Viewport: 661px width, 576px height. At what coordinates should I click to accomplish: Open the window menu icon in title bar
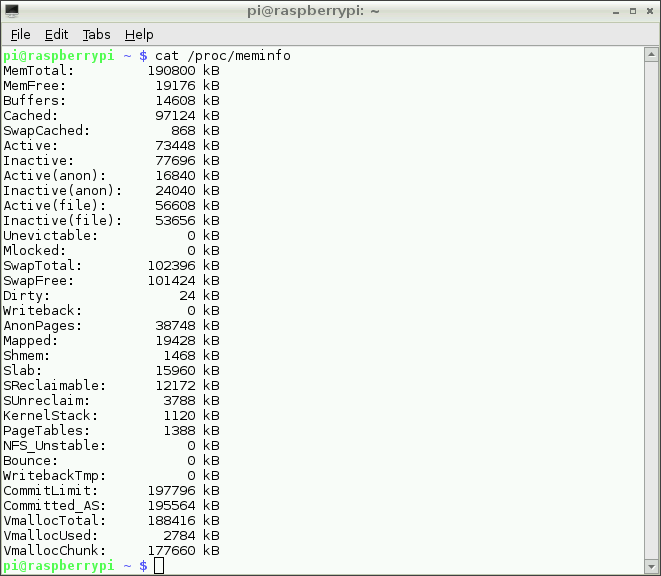(12, 11)
